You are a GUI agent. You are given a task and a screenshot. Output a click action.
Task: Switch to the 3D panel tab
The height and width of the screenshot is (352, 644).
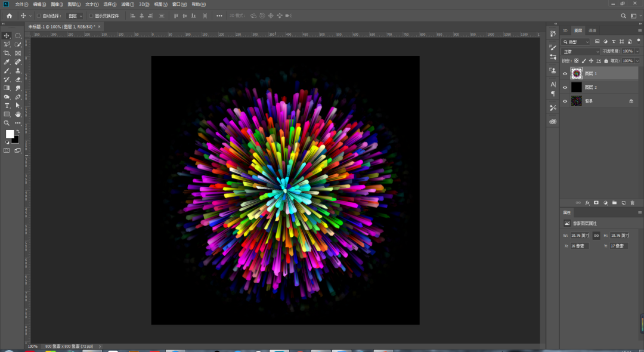(x=565, y=30)
